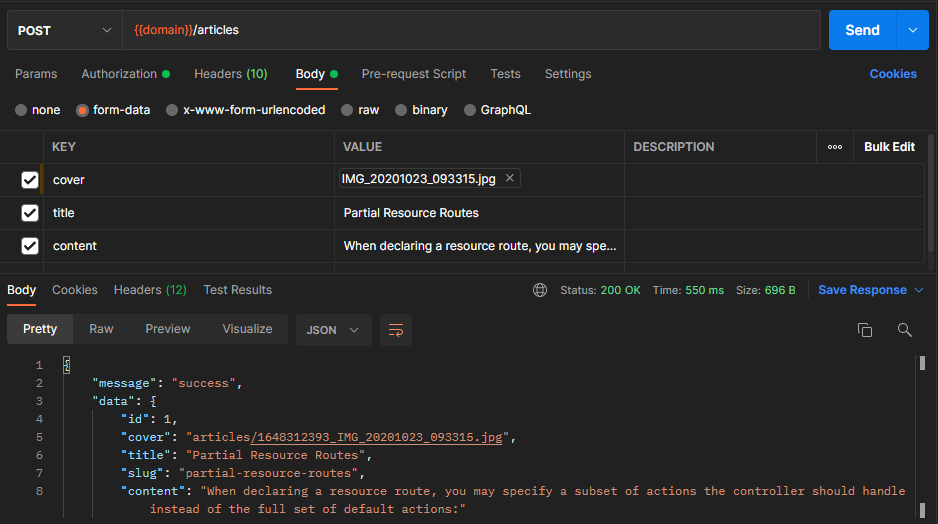
Task: Click the Status 200 OK text
Action: pyautogui.click(x=601, y=290)
